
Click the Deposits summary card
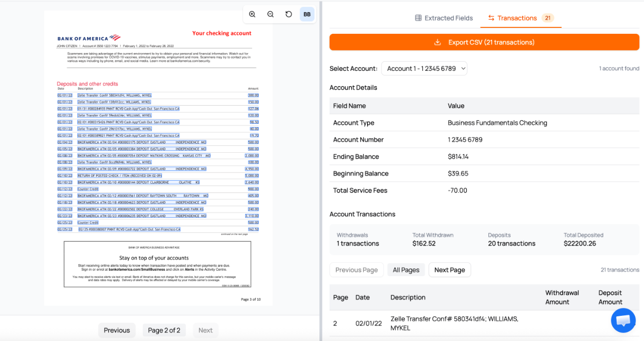[511, 240]
